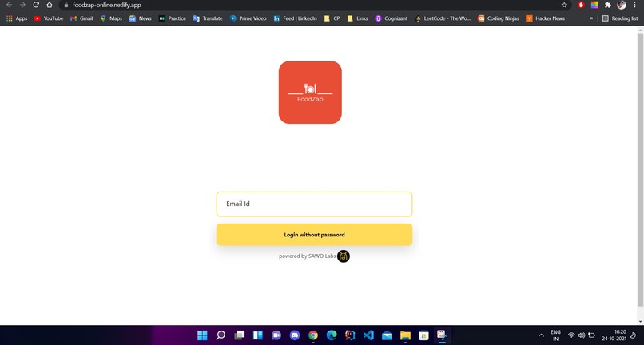The width and height of the screenshot is (644, 345).
Task: Open Discord from the taskbar
Action: (295, 335)
